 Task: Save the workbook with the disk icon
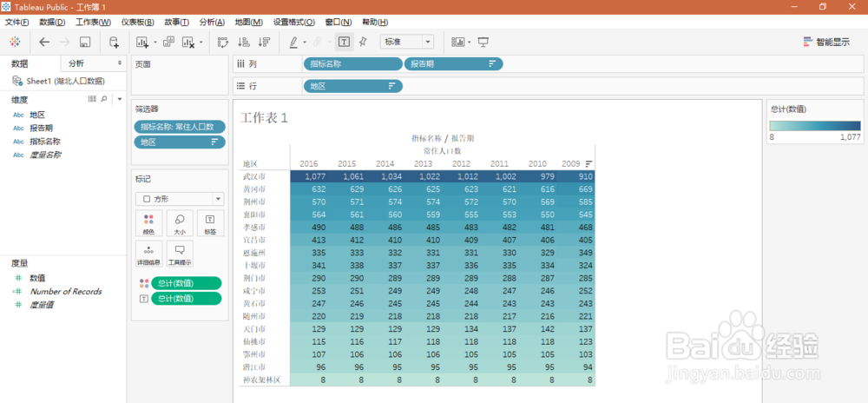tap(85, 42)
